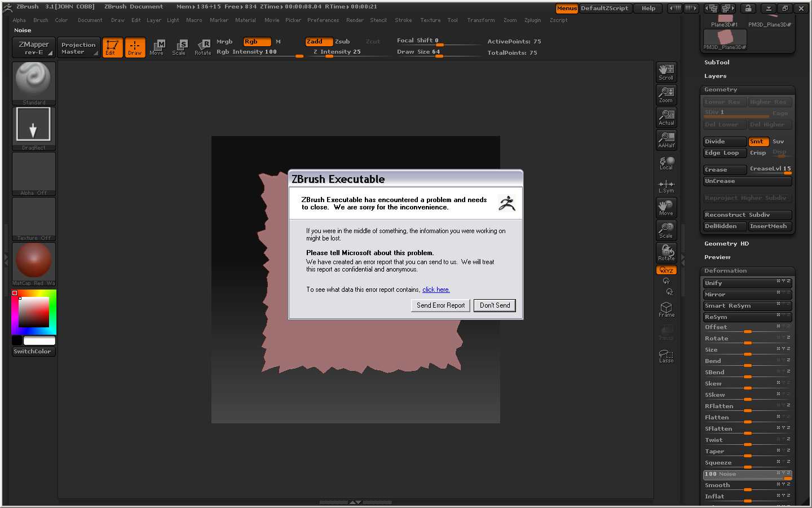Launch Projection Master

(x=78, y=47)
